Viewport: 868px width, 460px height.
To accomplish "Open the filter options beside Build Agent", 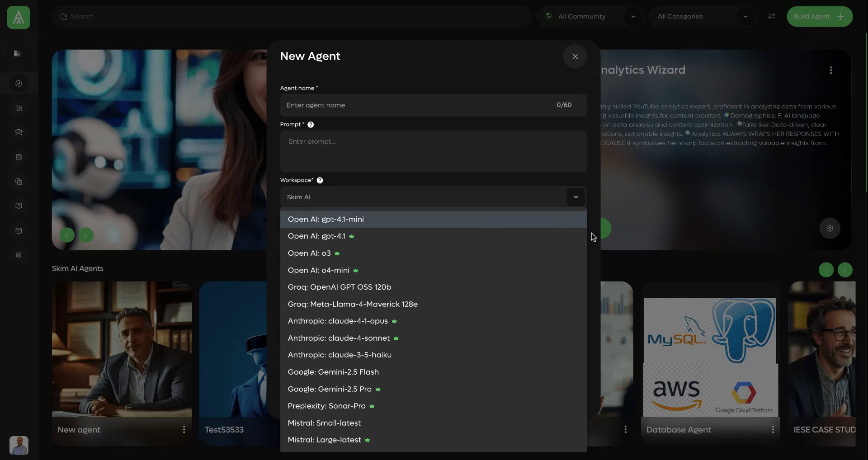I will point(771,16).
